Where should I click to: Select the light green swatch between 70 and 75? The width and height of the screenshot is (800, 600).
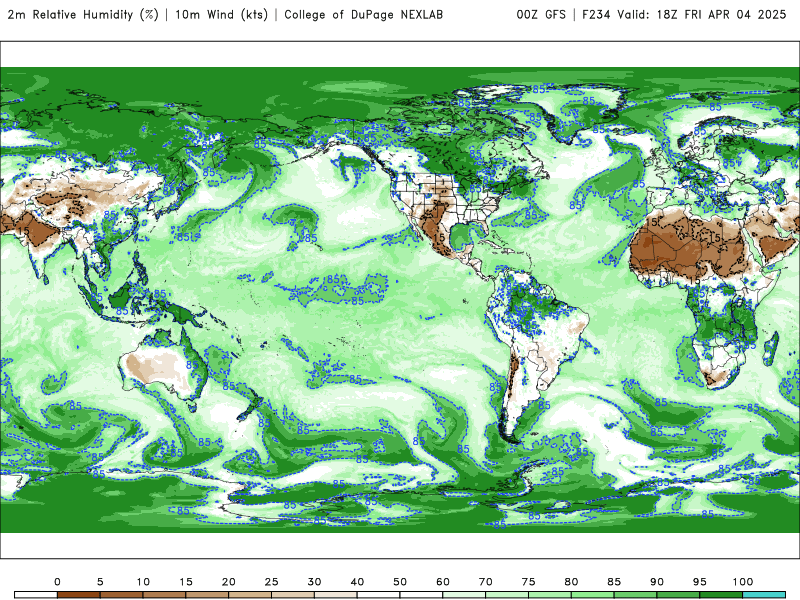(507, 595)
